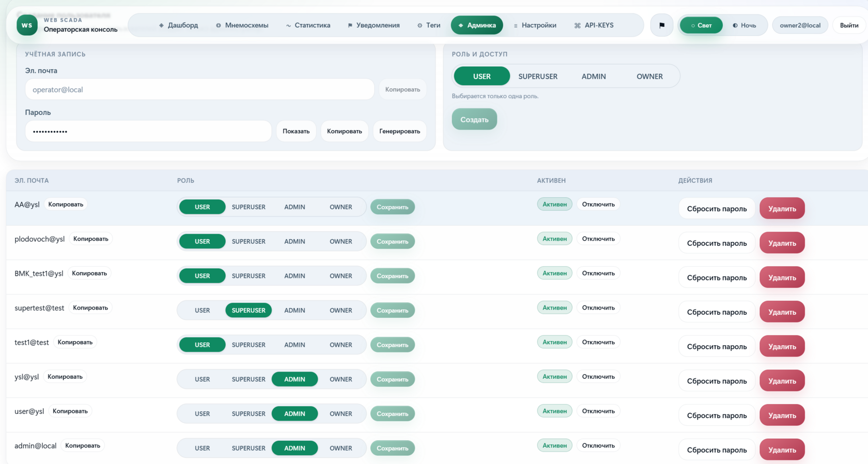Image resolution: width=868 pixels, height=464 pixels.
Task: Switch to Свет light theme
Action: (701, 25)
